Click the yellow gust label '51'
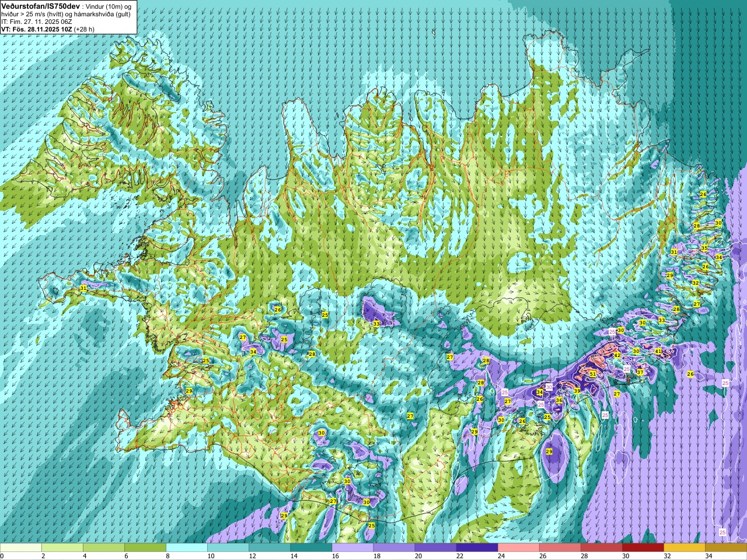This screenshot has width=747, height=560. [592, 374]
